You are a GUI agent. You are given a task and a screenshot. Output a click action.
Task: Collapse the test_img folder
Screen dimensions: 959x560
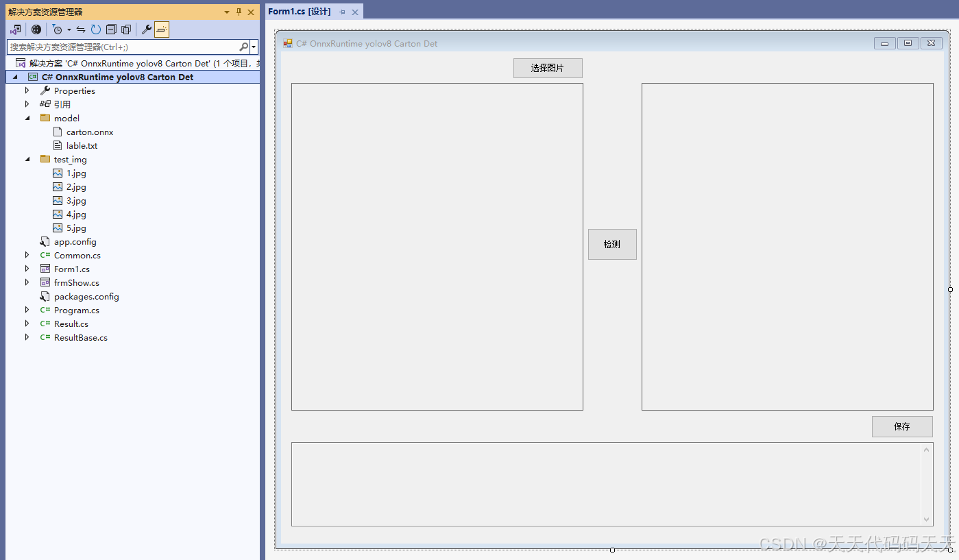point(27,159)
